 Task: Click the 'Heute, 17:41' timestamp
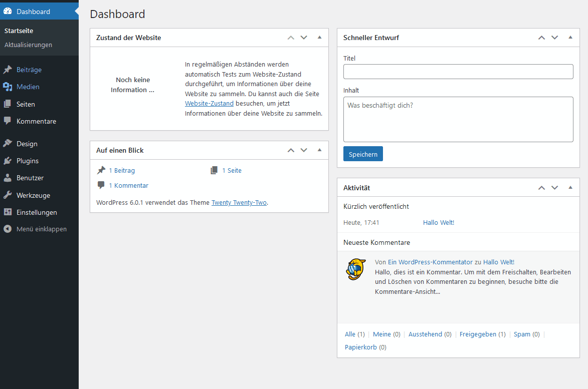coord(361,222)
